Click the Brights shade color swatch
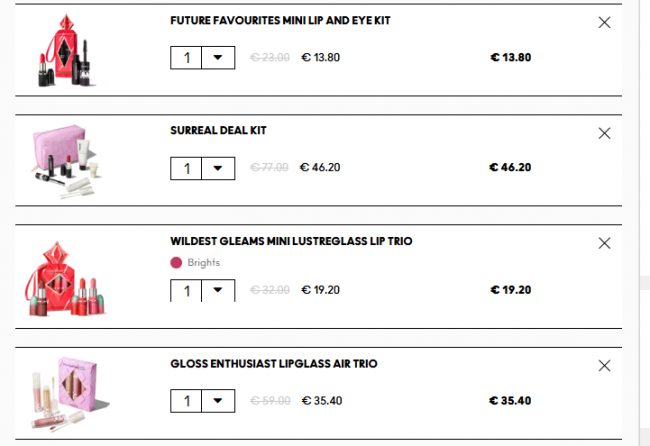Viewport: 650px width, 446px height. tap(177, 263)
